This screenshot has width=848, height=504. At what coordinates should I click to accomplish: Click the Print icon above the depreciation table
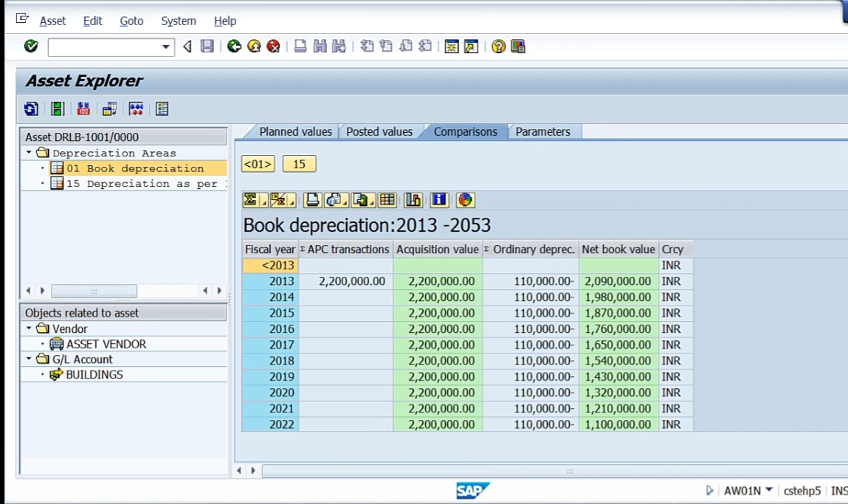[312, 200]
